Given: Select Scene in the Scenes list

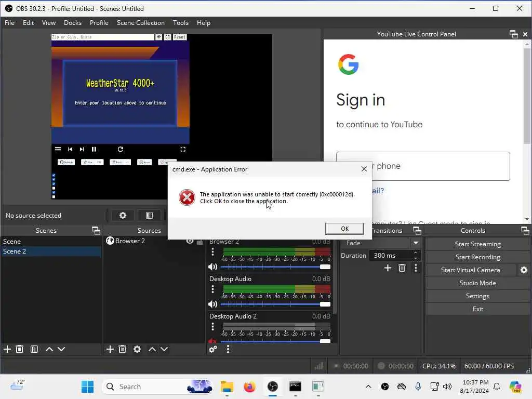Looking at the screenshot, I should click(51, 241).
